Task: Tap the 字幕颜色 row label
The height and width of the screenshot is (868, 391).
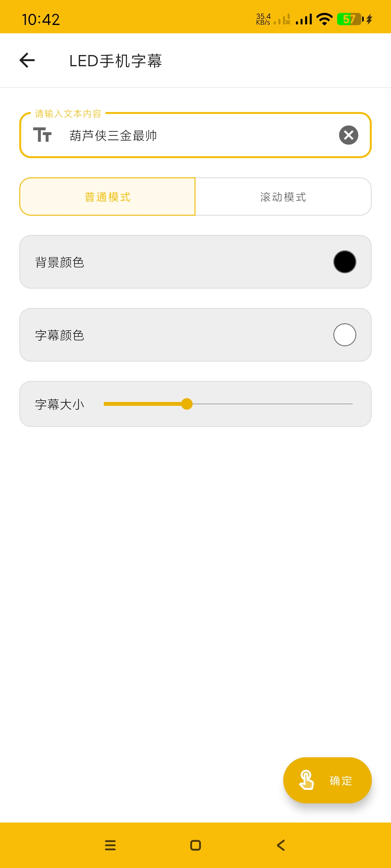Action: (x=60, y=335)
